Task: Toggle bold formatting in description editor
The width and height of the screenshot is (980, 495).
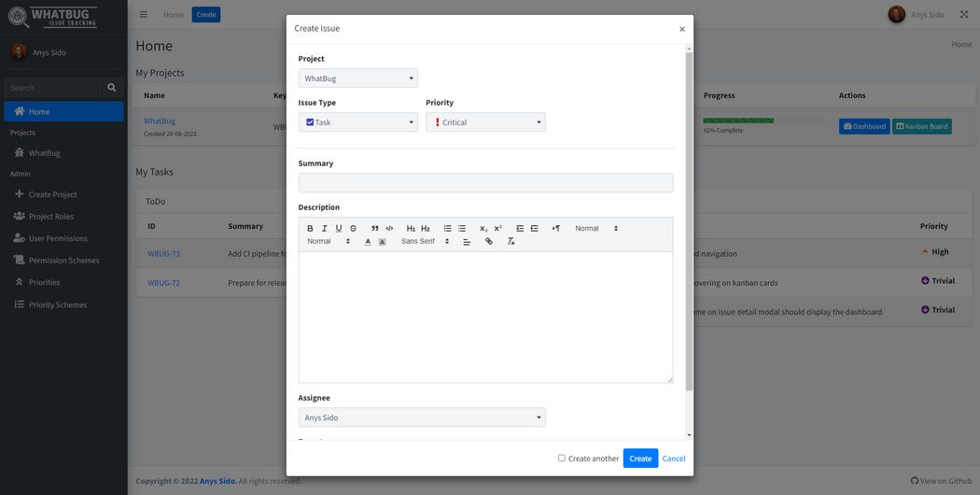Action: coord(311,229)
